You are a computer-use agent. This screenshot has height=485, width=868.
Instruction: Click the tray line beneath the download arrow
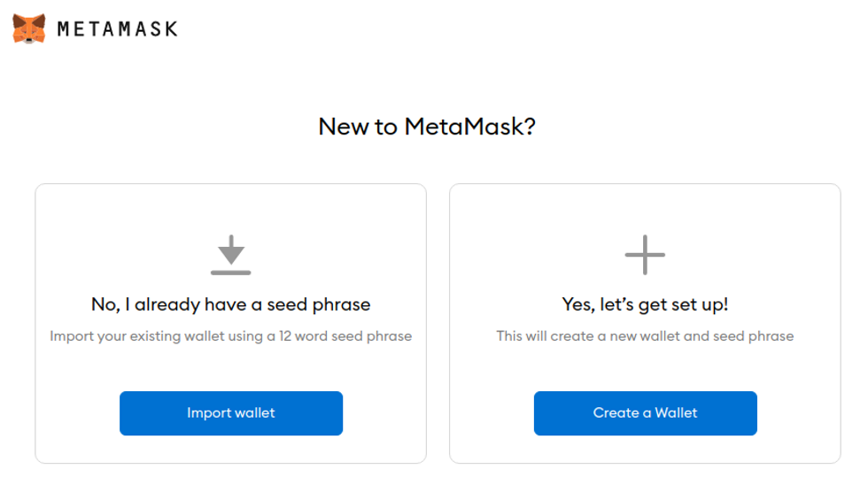(x=231, y=272)
